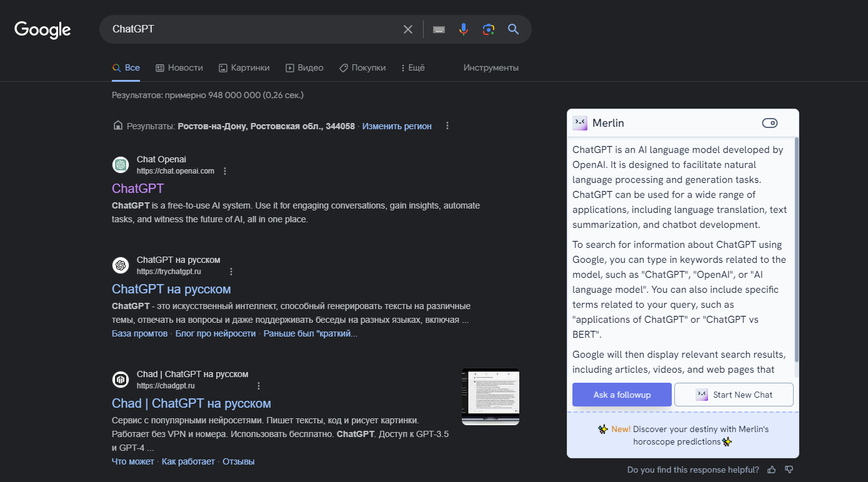The width and height of the screenshot is (868, 482).
Task: Click the magnifier search button
Action: (x=514, y=29)
